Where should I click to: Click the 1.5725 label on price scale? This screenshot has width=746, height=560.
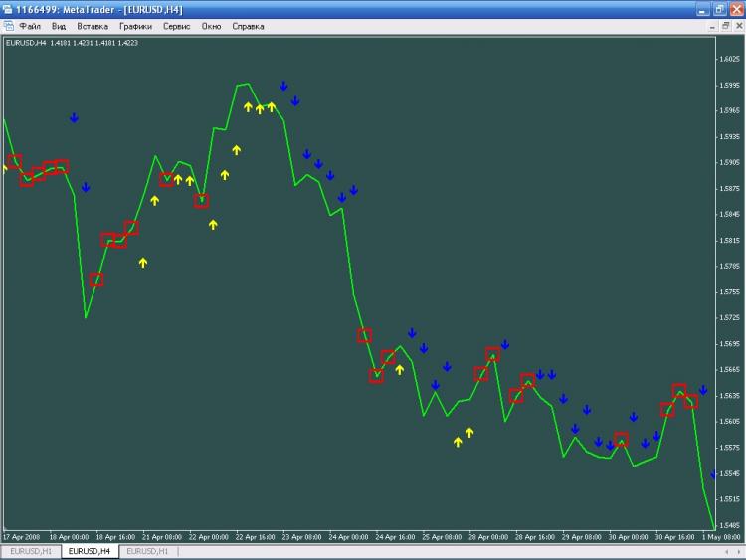(x=729, y=318)
